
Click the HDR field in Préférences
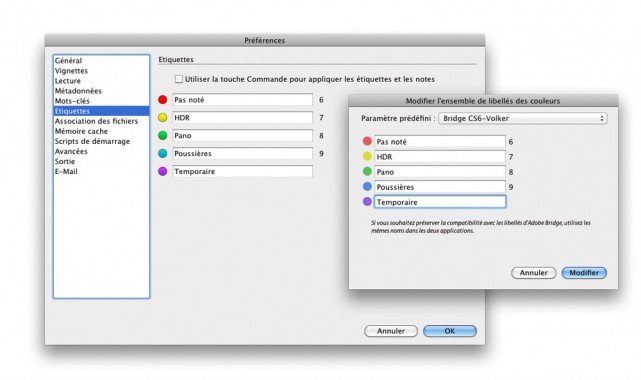click(242, 118)
